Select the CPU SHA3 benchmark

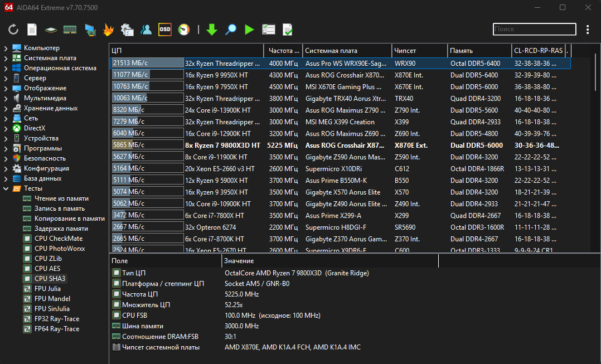50,279
